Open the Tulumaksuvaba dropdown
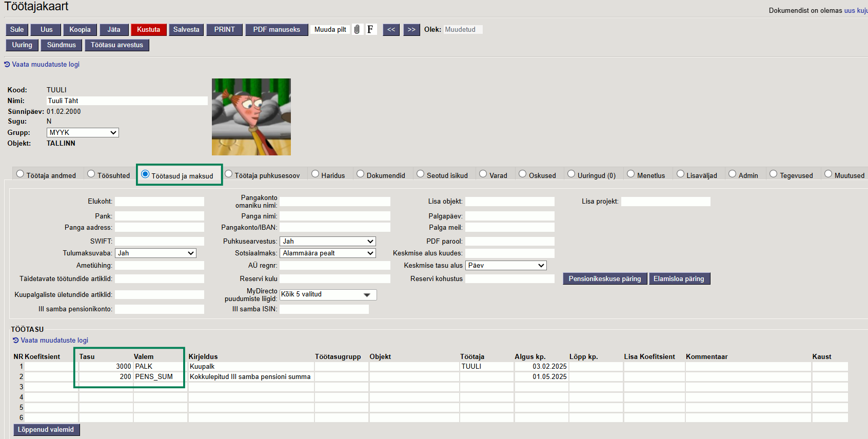Image resolution: width=868 pixels, height=439 pixels. point(155,253)
